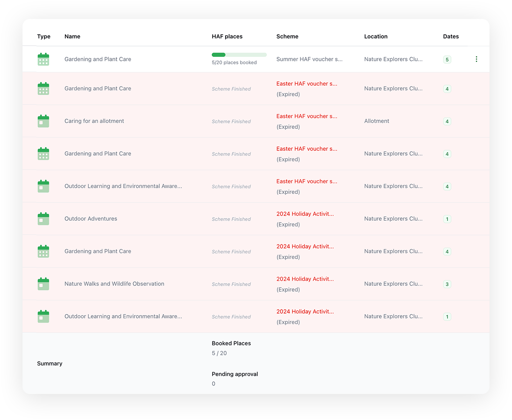Open three-dot menu for Summer HAF row
This screenshot has width=512, height=420.
(x=476, y=59)
